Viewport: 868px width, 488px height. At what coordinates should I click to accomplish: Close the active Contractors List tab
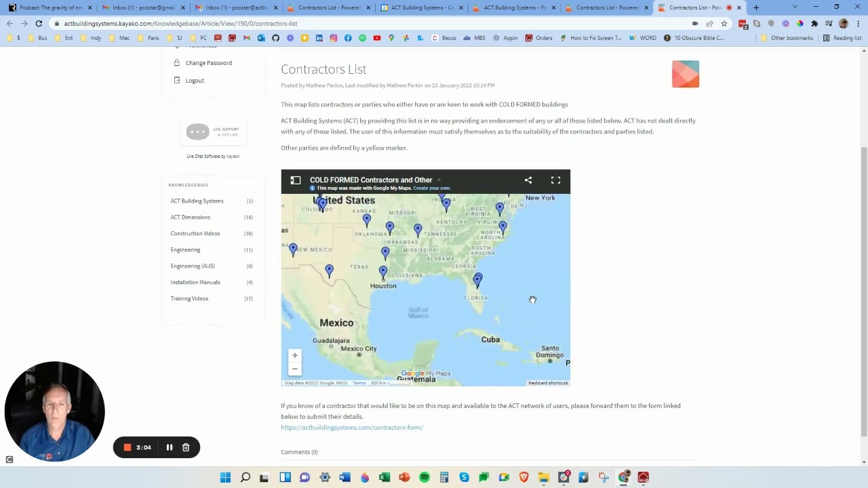click(739, 7)
